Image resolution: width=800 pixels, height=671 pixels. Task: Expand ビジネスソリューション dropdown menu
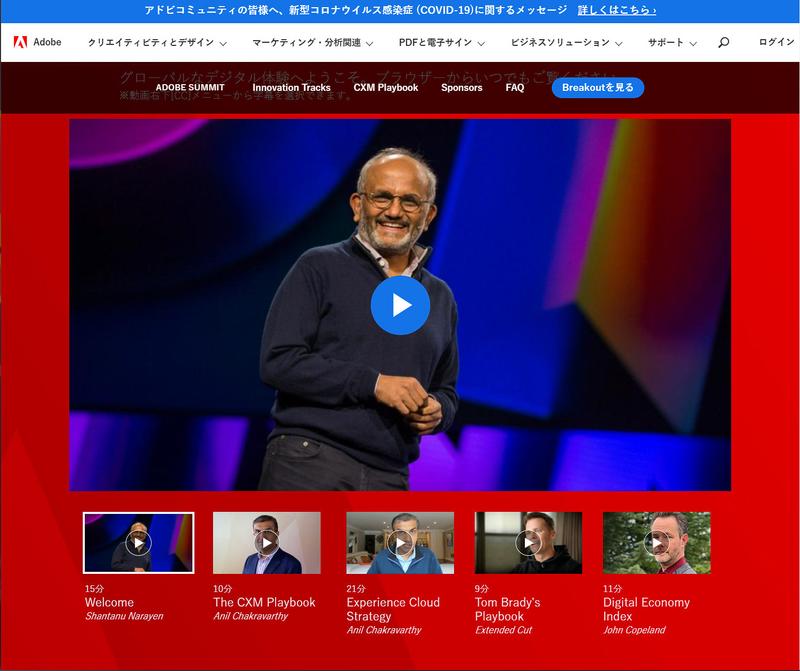[566, 43]
